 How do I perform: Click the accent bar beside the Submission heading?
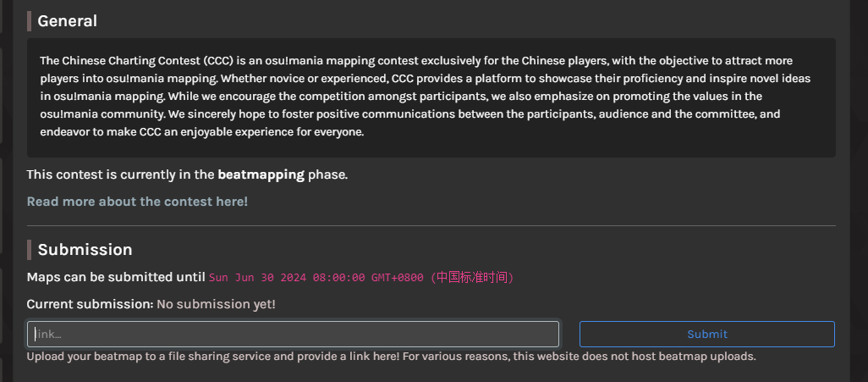point(29,250)
